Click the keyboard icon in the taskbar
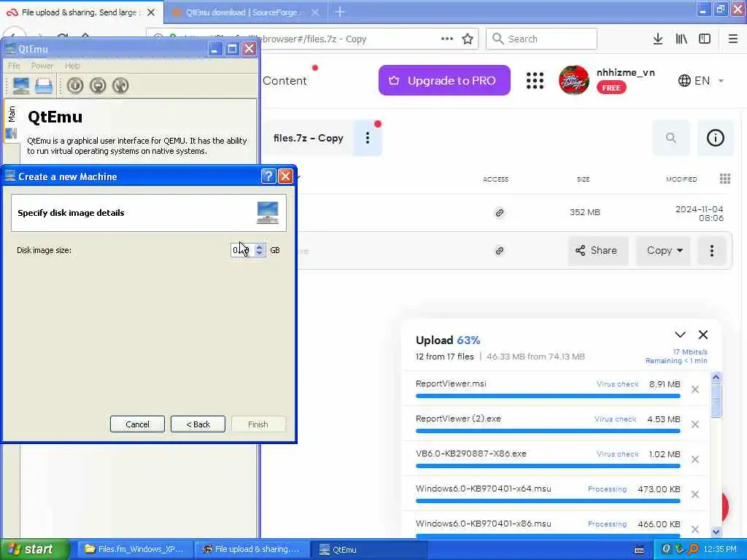Image resolution: width=747 pixels, height=560 pixels. click(639, 550)
